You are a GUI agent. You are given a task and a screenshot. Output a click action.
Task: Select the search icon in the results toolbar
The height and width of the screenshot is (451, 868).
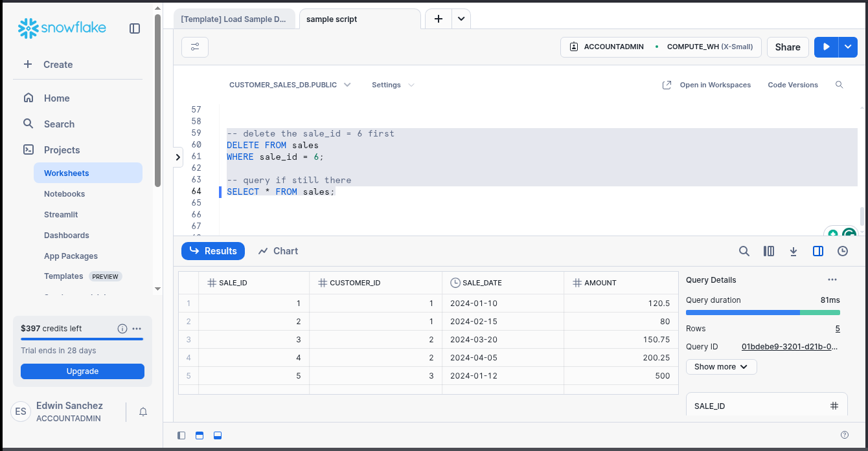coord(744,250)
